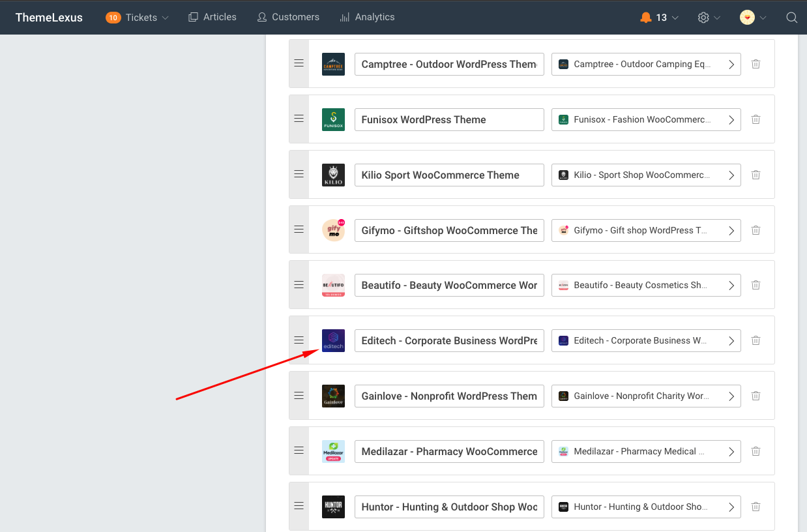Image resolution: width=807 pixels, height=532 pixels.
Task: Click the Gifymo logo thumbnail
Action: tap(333, 230)
